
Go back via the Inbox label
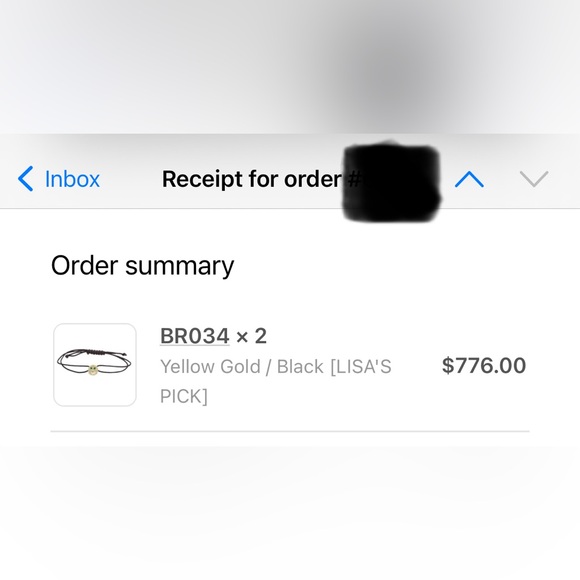coord(72,179)
